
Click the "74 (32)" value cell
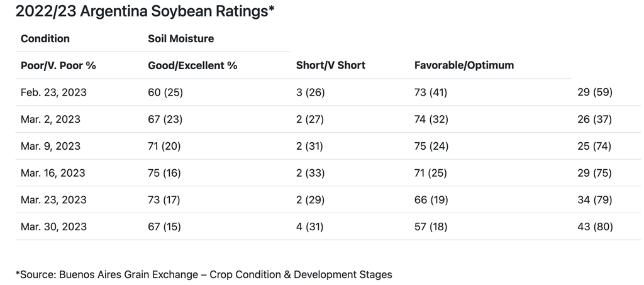[431, 120]
